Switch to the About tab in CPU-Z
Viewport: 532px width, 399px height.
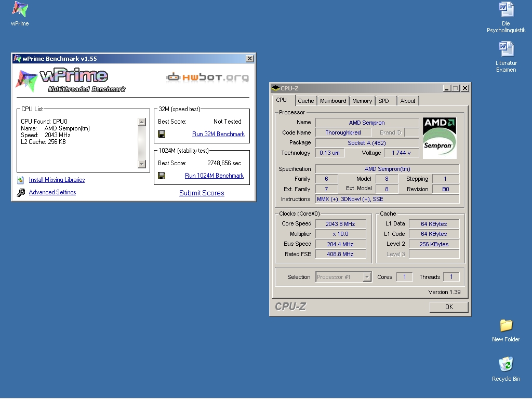pyautogui.click(x=407, y=101)
